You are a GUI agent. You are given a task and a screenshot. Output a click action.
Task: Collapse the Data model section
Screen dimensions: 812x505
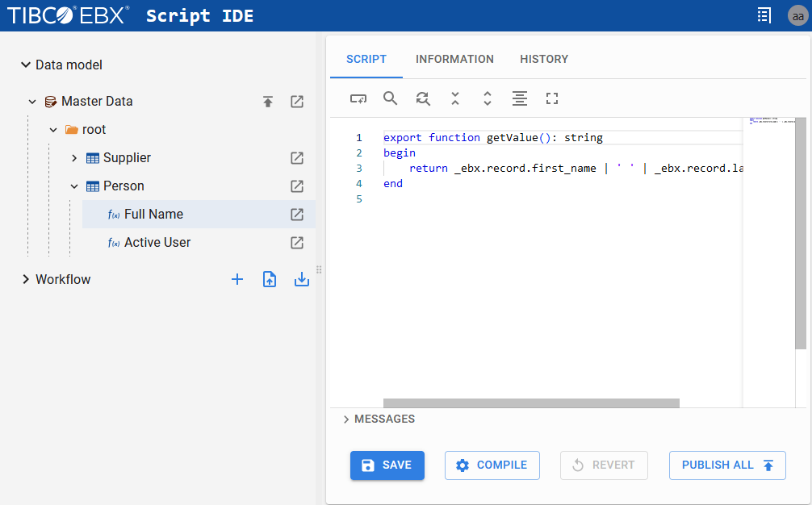pyautogui.click(x=26, y=65)
